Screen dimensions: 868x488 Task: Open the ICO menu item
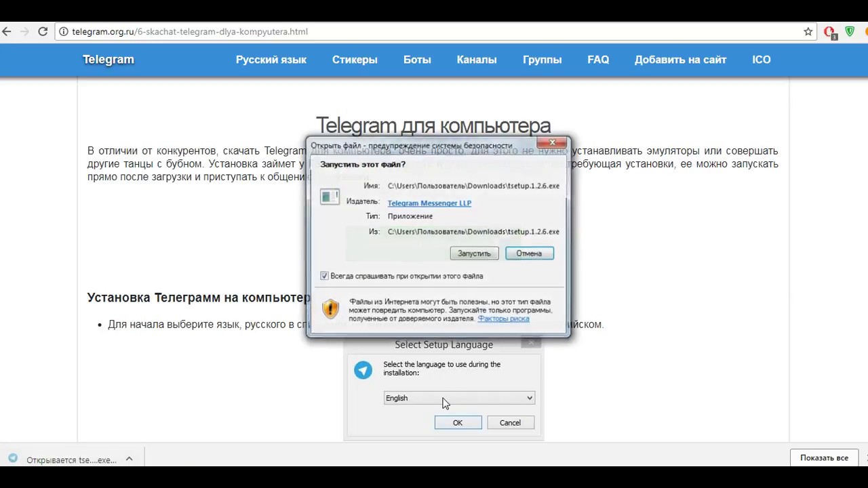pyautogui.click(x=762, y=60)
